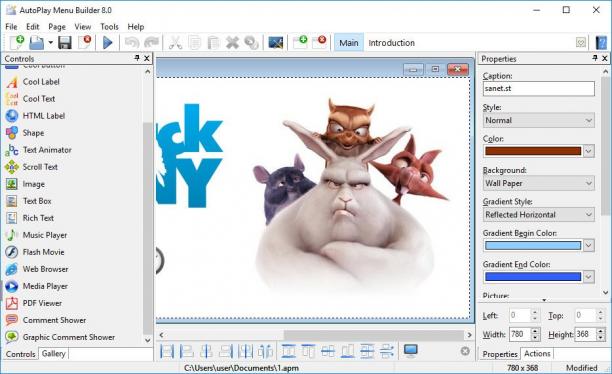
Task: Click the Caption input field
Action: 539,89
